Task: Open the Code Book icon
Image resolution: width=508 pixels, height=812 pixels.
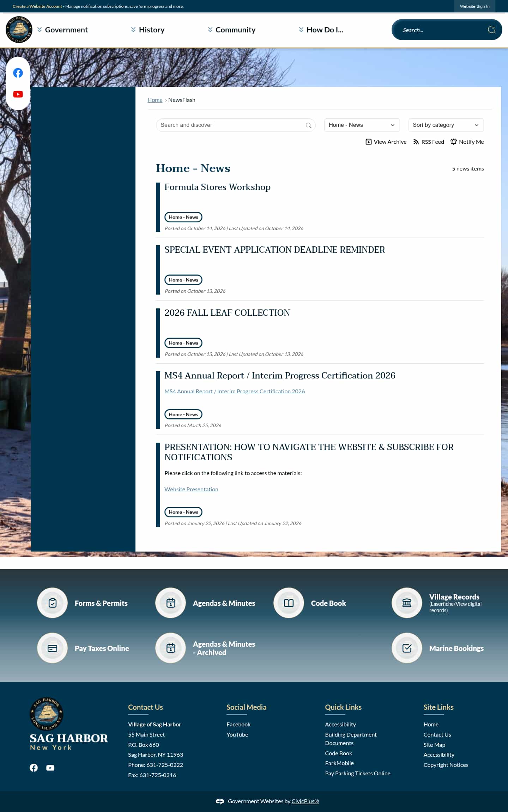Action: (x=289, y=603)
